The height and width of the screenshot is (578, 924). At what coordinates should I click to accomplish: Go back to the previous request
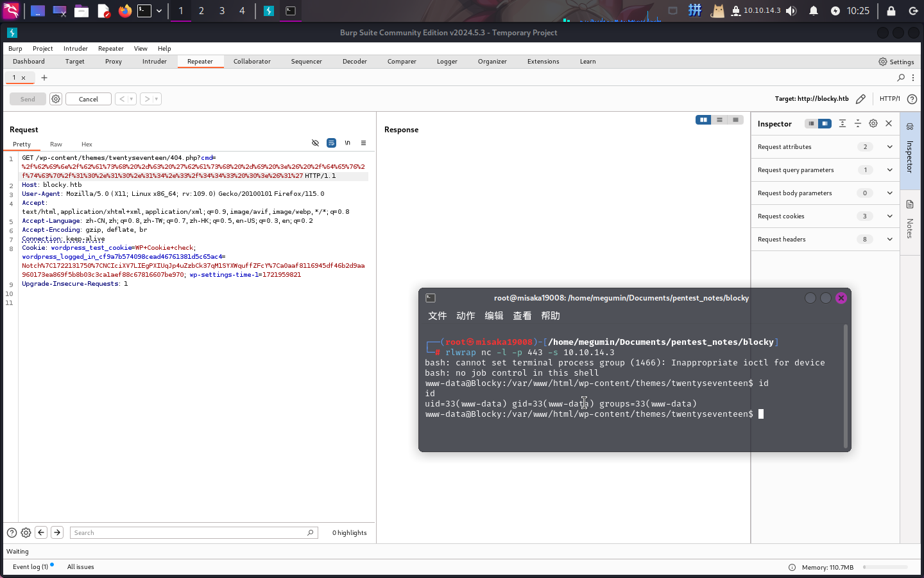(x=121, y=99)
